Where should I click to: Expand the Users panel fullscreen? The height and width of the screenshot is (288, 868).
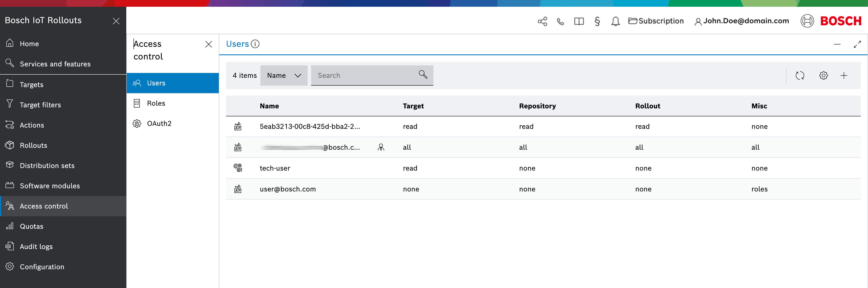click(x=857, y=44)
